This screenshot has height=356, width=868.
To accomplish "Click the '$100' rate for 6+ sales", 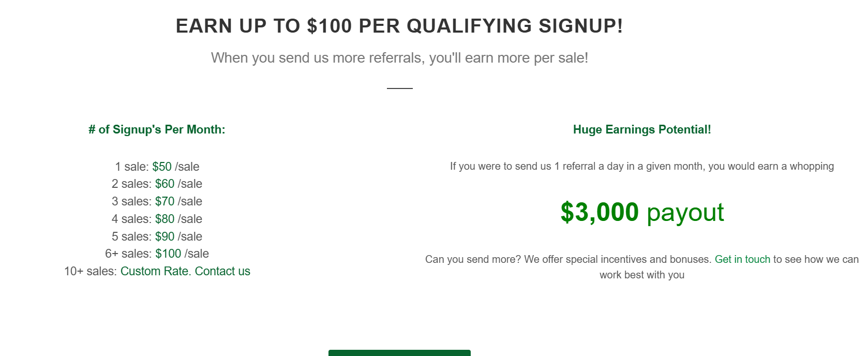I will pos(168,254).
